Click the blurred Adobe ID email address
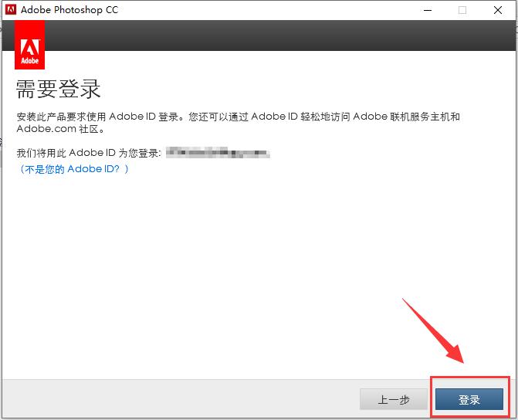The height and width of the screenshot is (420, 518). pos(218,153)
